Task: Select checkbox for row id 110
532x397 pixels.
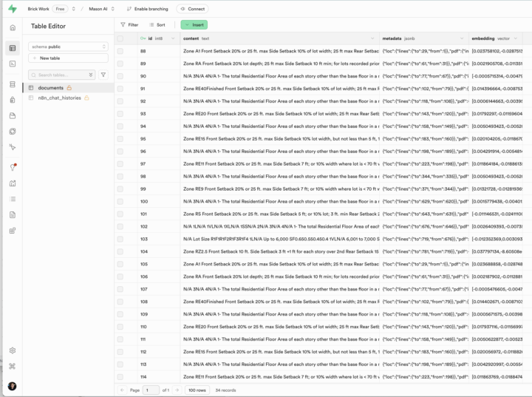Action: click(x=120, y=327)
